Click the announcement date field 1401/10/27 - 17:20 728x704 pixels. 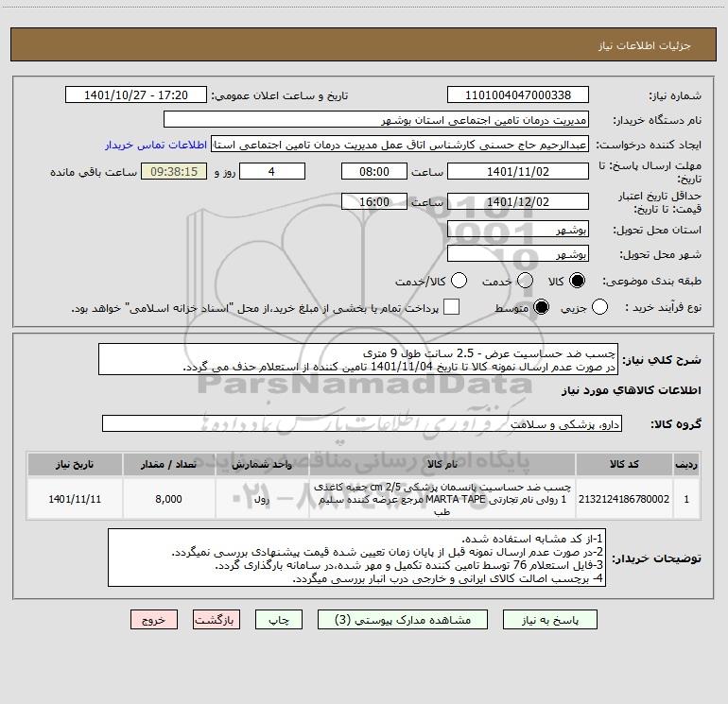136,95
